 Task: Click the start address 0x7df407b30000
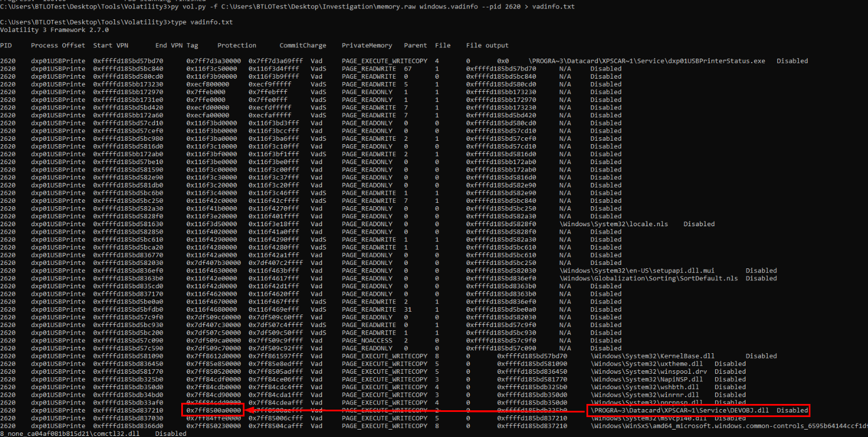coord(213,263)
